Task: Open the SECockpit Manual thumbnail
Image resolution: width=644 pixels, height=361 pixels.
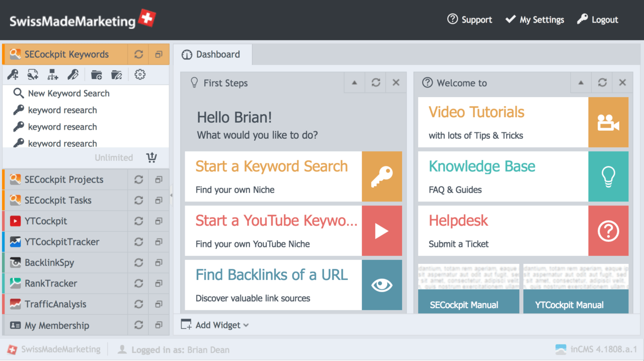Action: click(468, 288)
